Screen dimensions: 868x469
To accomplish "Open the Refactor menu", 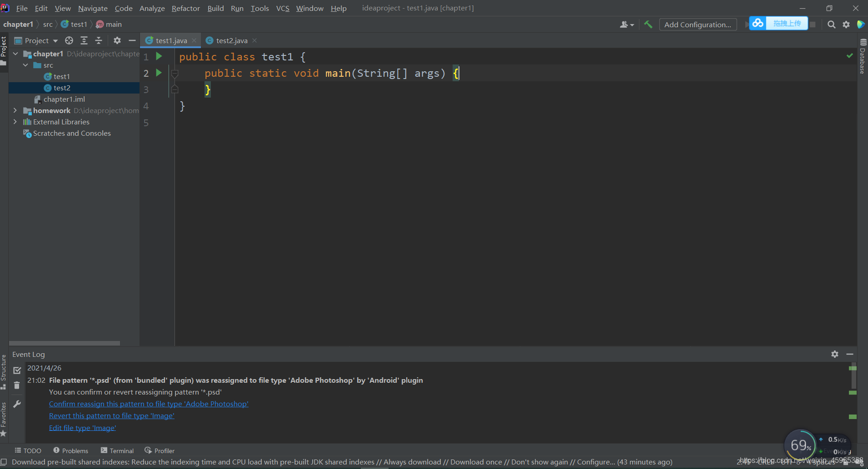I will pyautogui.click(x=185, y=8).
